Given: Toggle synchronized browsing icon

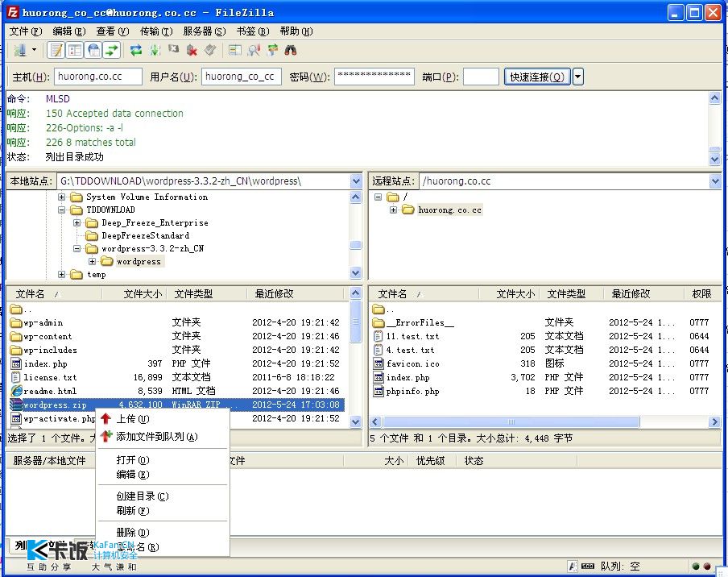Looking at the screenshot, I should pos(272,50).
